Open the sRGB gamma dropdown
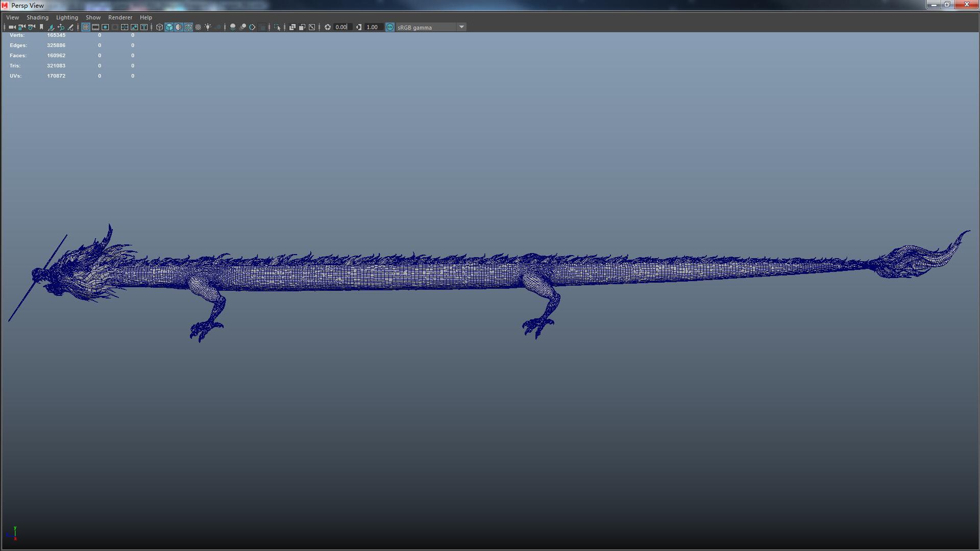The width and height of the screenshot is (980, 551). point(461,27)
